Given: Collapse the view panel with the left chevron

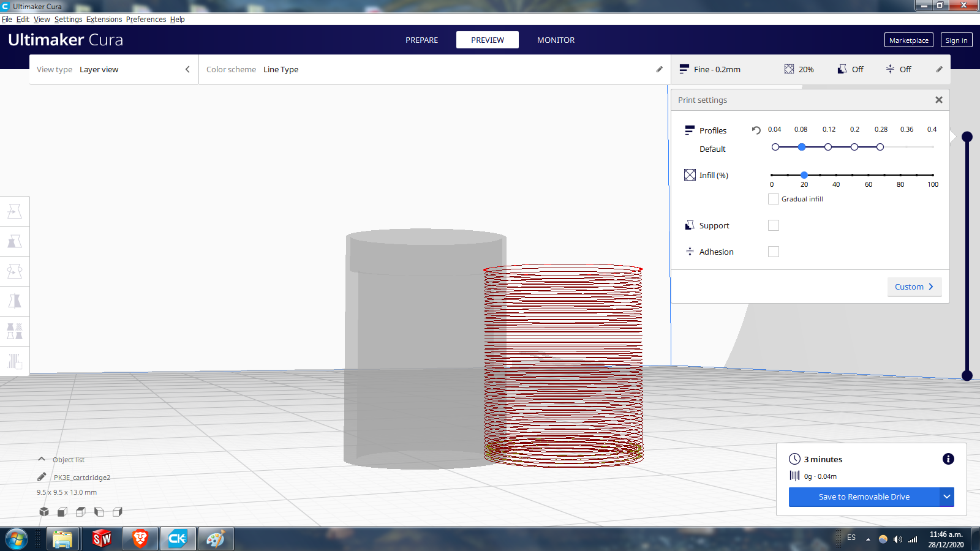Looking at the screenshot, I should click(x=187, y=69).
